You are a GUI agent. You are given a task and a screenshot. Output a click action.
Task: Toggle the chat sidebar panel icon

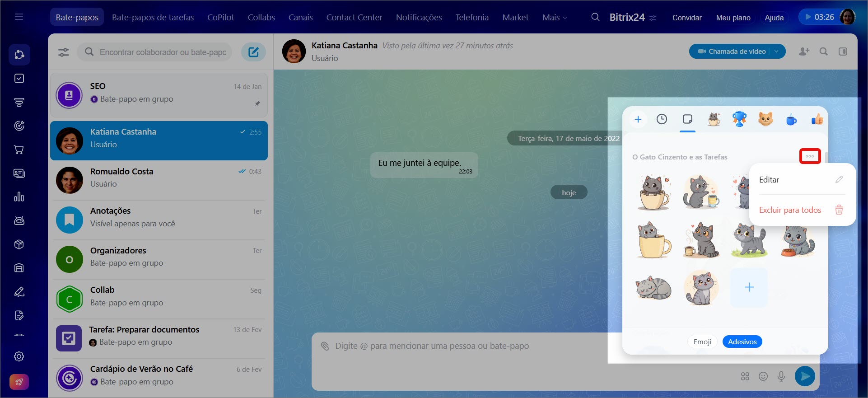[843, 52]
